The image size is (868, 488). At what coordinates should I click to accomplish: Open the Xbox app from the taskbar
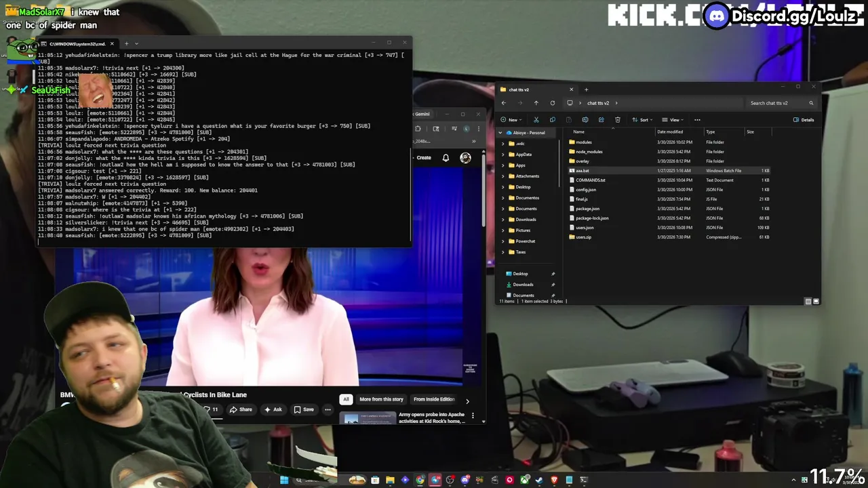[x=524, y=480]
